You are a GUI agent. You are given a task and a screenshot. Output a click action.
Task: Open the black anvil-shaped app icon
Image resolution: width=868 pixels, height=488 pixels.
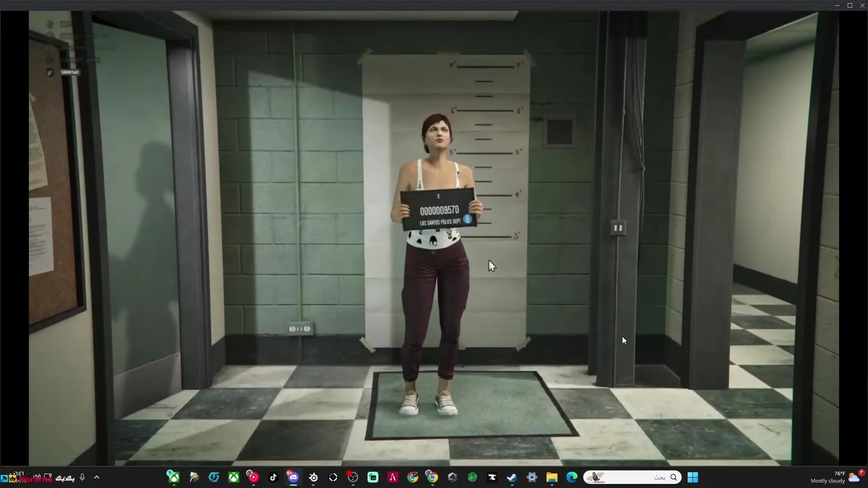492,477
